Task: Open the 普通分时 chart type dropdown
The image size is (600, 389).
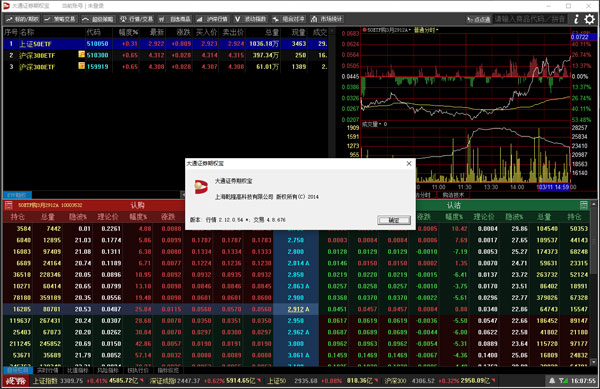Action: click(x=426, y=29)
